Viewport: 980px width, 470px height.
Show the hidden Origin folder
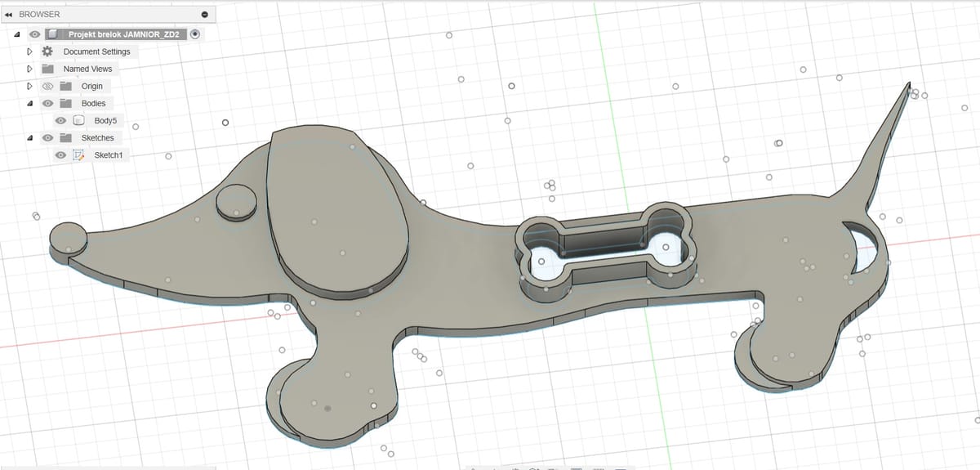click(47, 86)
